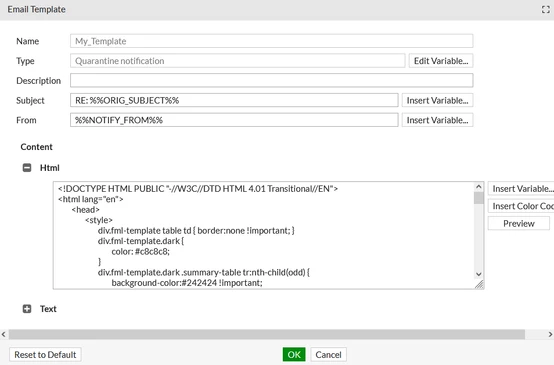Click the resize grip of the Html editor
The height and width of the screenshot is (365, 554).
(x=479, y=284)
